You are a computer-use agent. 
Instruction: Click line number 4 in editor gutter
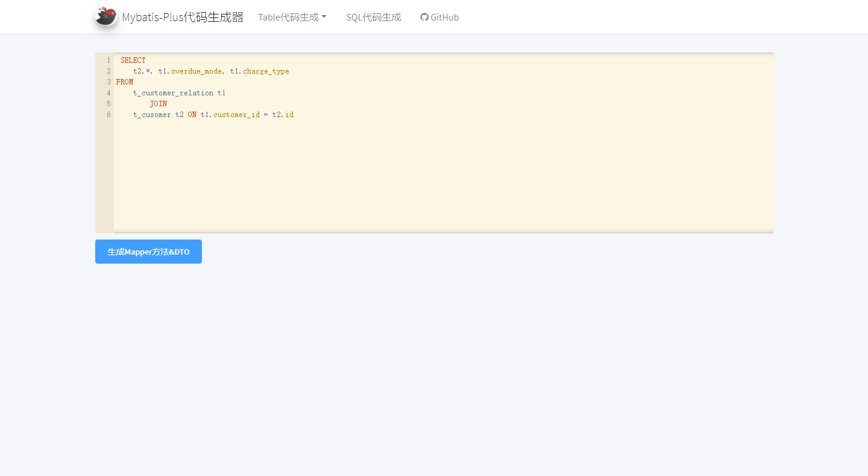tap(108, 93)
